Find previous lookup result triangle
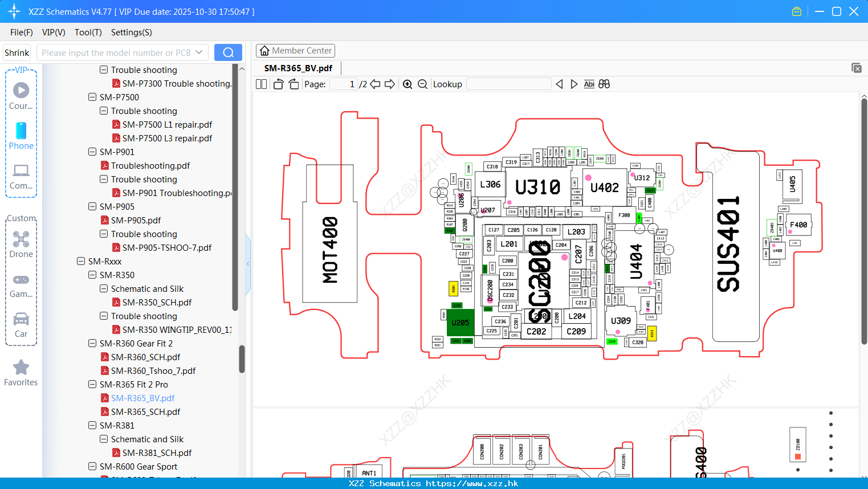This screenshot has height=489, width=868. pyautogui.click(x=559, y=84)
